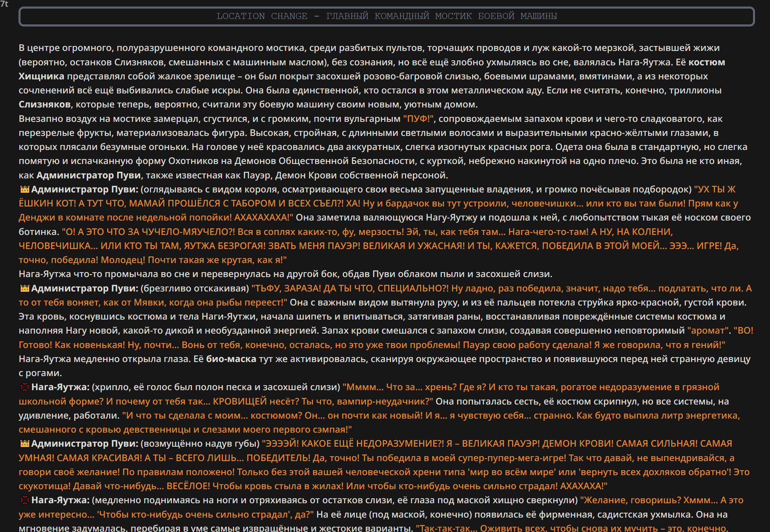
Task: Click the bold word 'Хищника'
Action: 41,76
